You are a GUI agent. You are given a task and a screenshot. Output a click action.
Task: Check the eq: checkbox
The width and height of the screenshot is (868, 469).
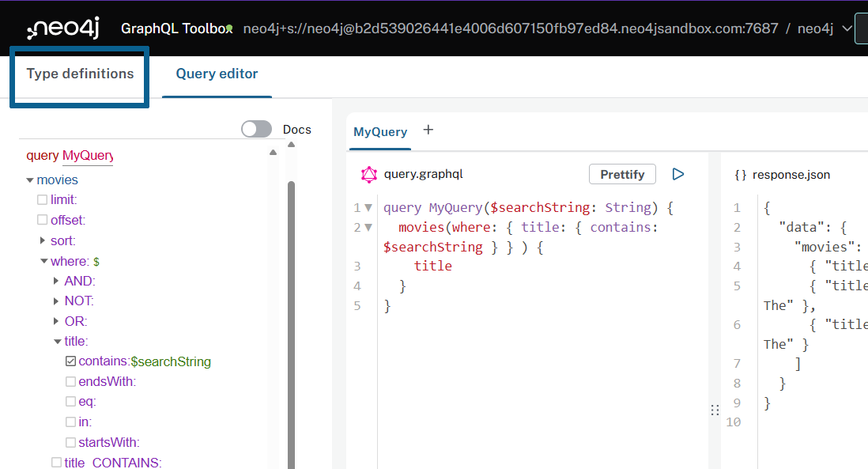(70, 402)
